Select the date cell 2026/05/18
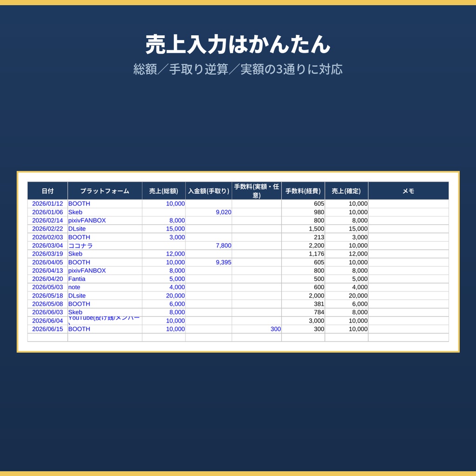The width and height of the screenshot is (476, 476). tap(48, 296)
